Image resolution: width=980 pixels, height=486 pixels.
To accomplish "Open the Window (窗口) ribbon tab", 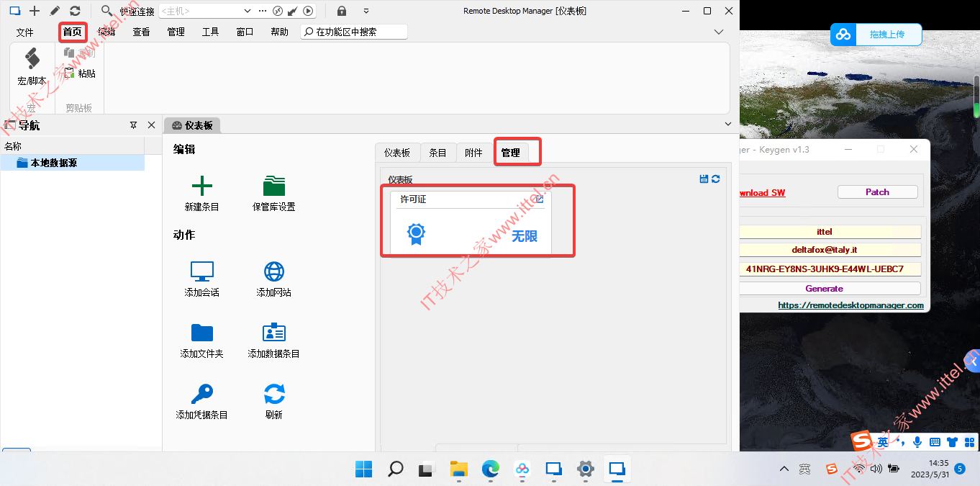I will (x=245, y=32).
